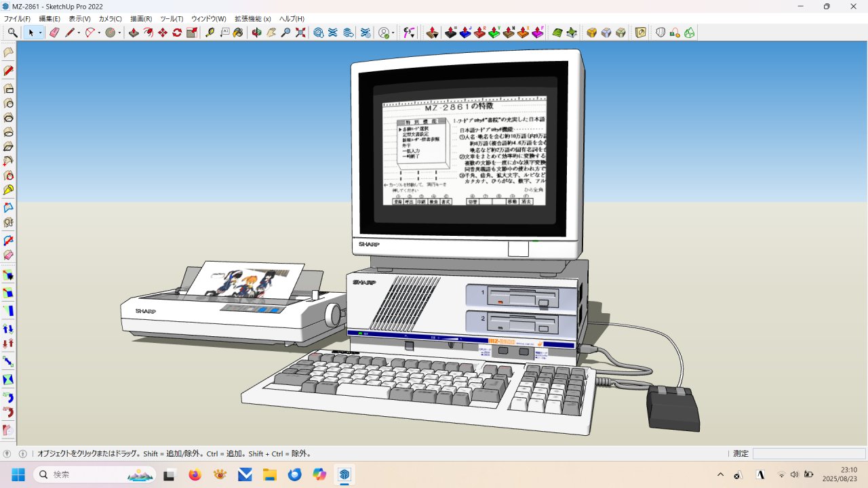Click the SketchUp taskbar icon
The width and height of the screenshot is (868, 488).
pyautogui.click(x=344, y=474)
